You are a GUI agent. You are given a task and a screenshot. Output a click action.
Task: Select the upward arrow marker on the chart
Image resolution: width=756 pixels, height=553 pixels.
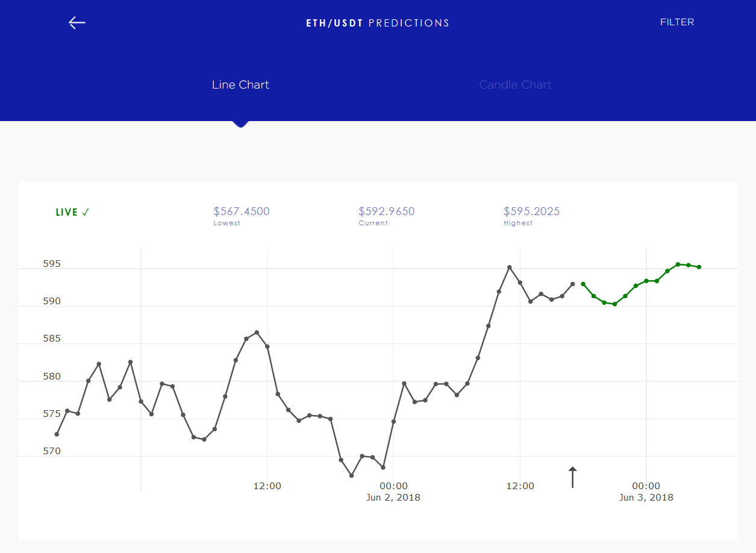coord(572,477)
